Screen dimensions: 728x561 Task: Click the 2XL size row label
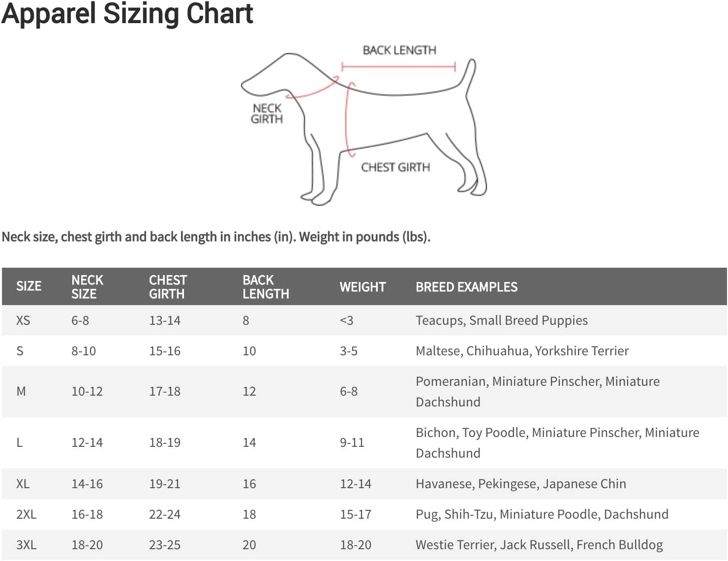pos(27,514)
